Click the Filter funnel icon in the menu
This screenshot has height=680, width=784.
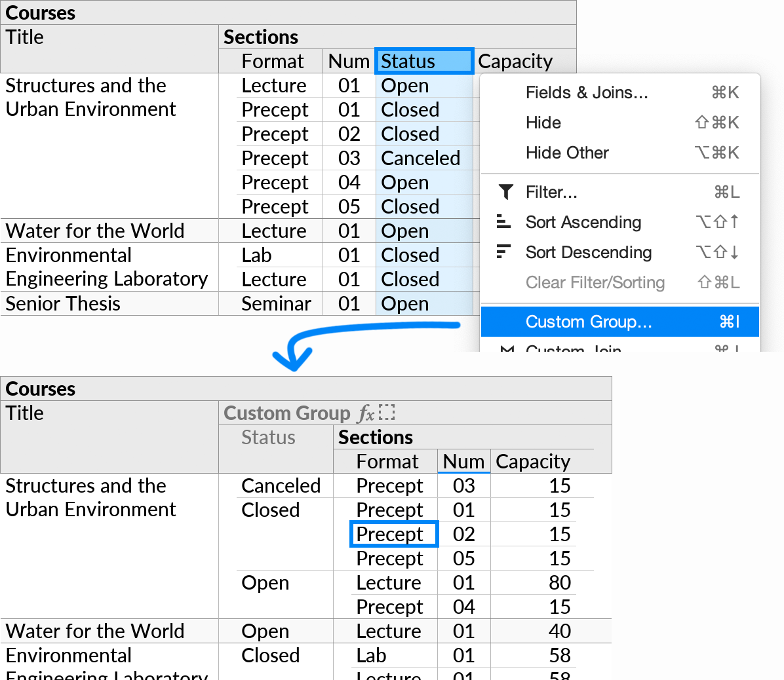[505, 192]
